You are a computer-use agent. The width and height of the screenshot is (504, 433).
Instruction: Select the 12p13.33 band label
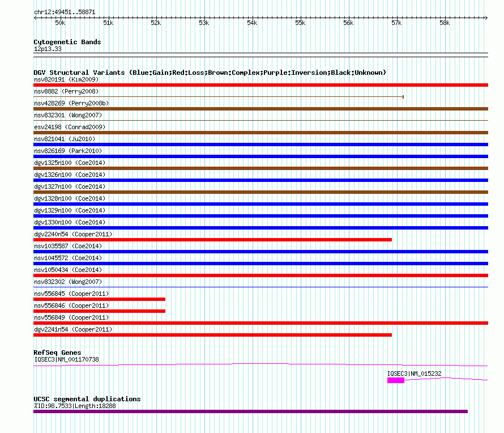[x=48, y=49]
